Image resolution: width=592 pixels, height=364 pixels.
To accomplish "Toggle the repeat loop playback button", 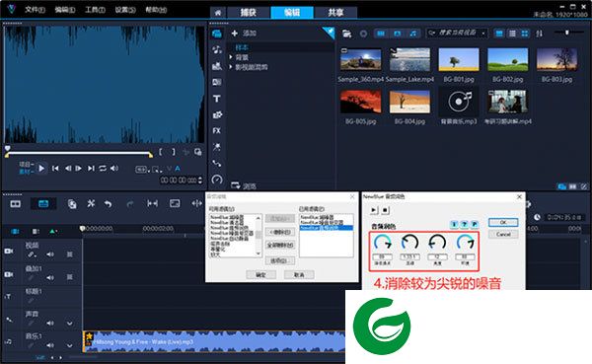I will pyautogui.click(x=103, y=169).
